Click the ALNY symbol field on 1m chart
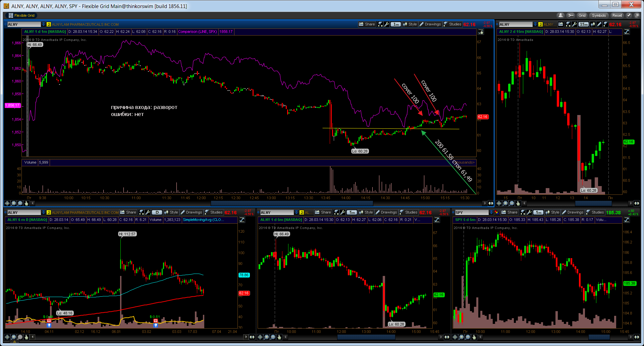 click(x=24, y=24)
